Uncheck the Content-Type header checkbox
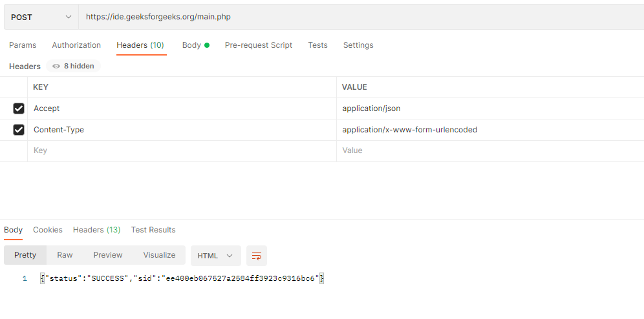Screen dimensions: 644x319 (19, 130)
